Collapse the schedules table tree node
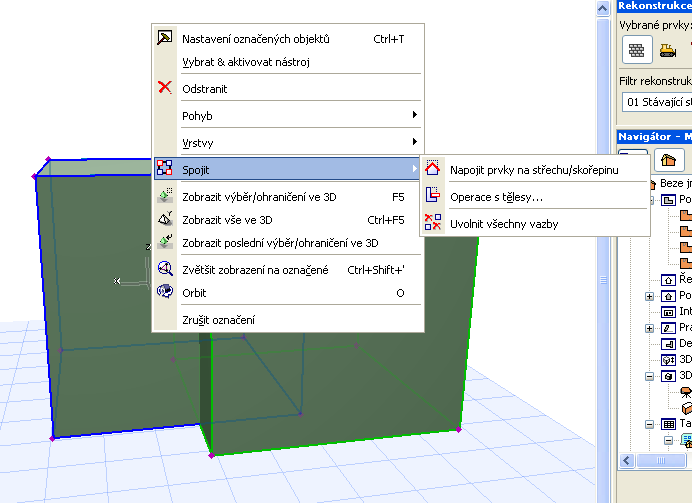The width and height of the screenshot is (692, 503). tap(649, 424)
